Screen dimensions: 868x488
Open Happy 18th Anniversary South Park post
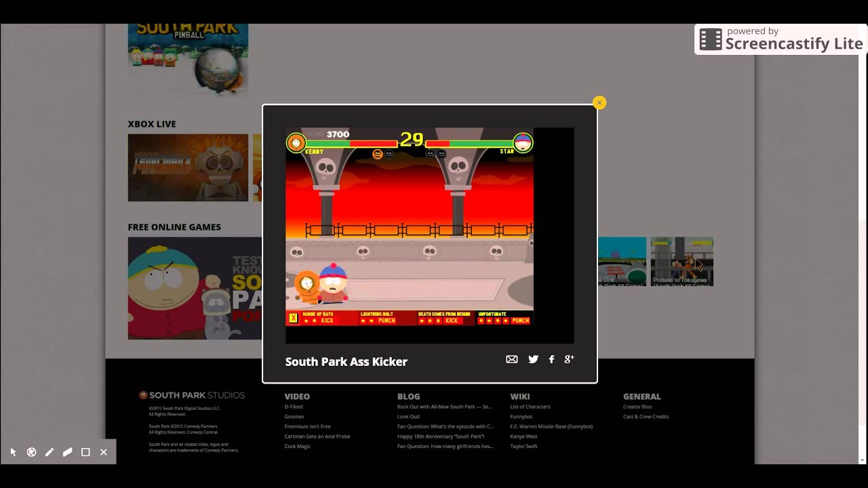[x=441, y=436]
